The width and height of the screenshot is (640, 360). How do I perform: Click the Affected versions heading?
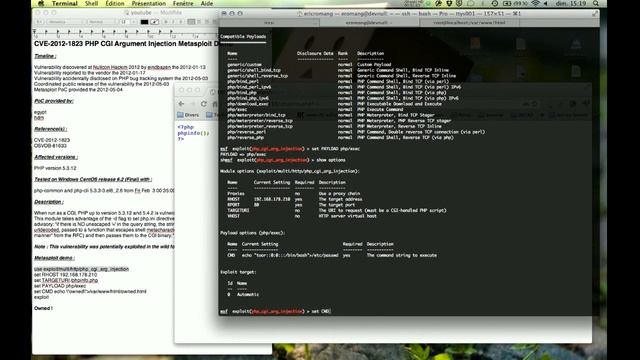(56, 157)
